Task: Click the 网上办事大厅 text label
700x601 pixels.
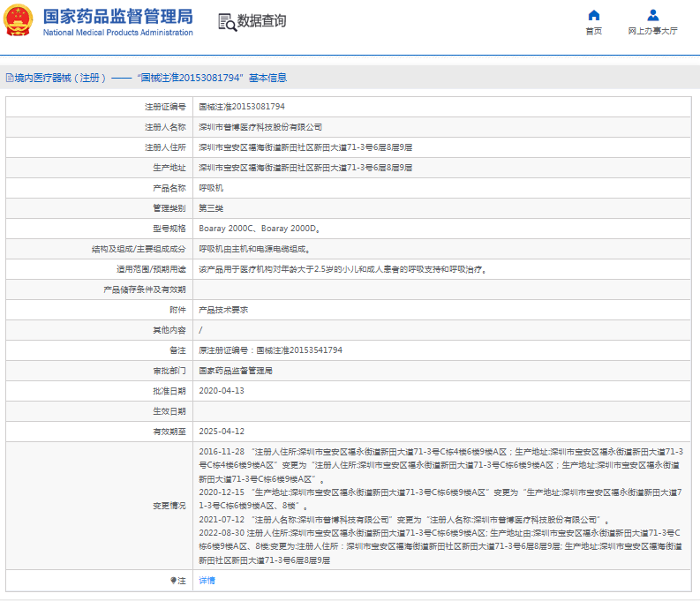Action: [652, 31]
